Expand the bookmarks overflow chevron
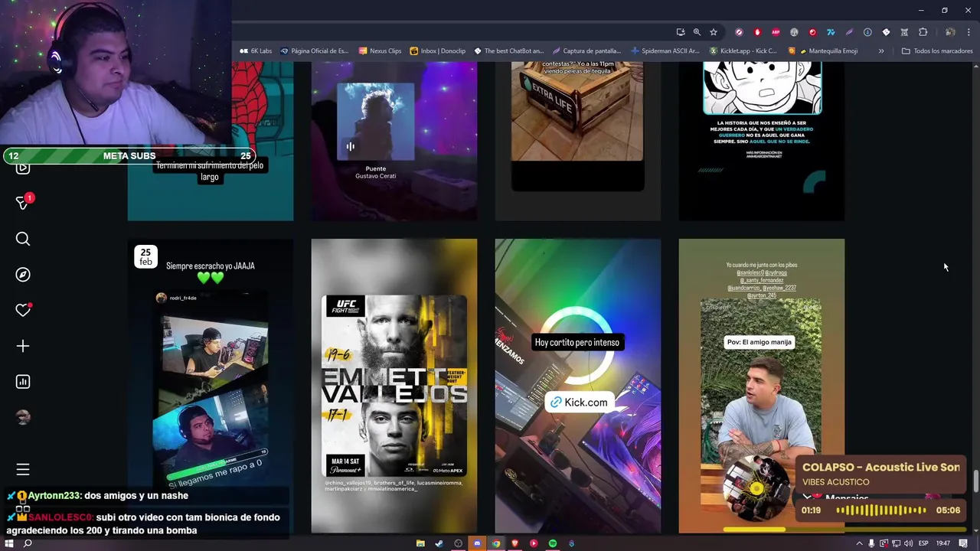 click(x=881, y=51)
